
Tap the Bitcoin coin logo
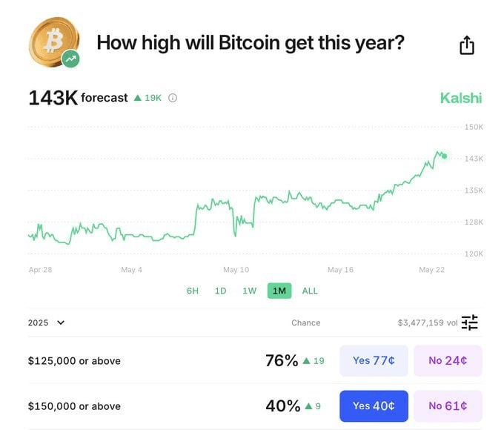click(x=54, y=42)
